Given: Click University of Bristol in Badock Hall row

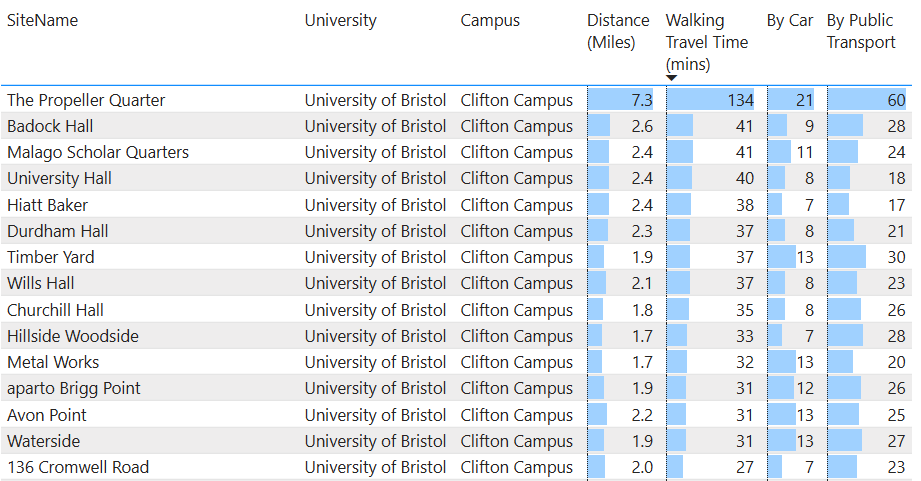Looking at the screenshot, I should [375, 126].
